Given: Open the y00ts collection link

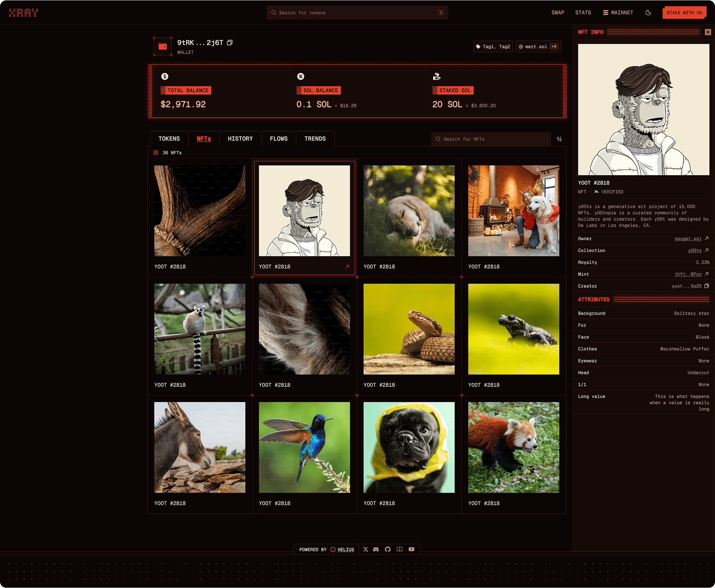Looking at the screenshot, I should coord(694,251).
